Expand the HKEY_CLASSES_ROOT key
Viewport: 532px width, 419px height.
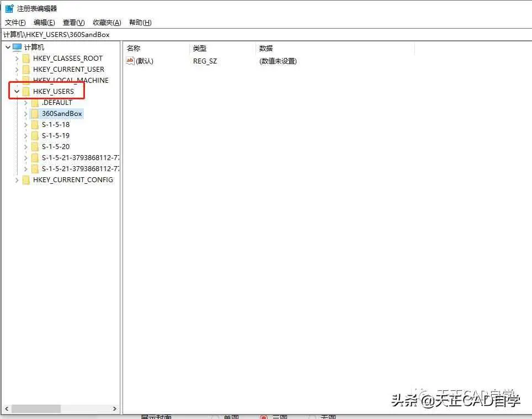(17, 59)
